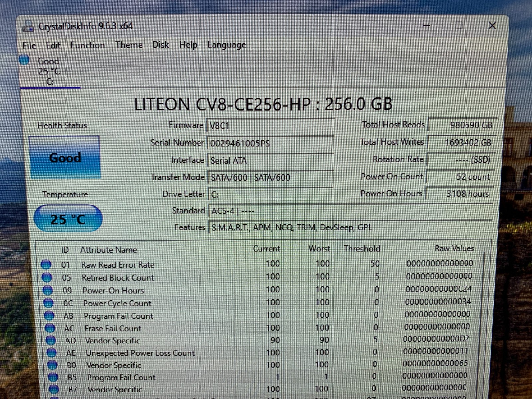Click the Temperature label
The height and width of the screenshot is (399, 532).
pos(65,194)
